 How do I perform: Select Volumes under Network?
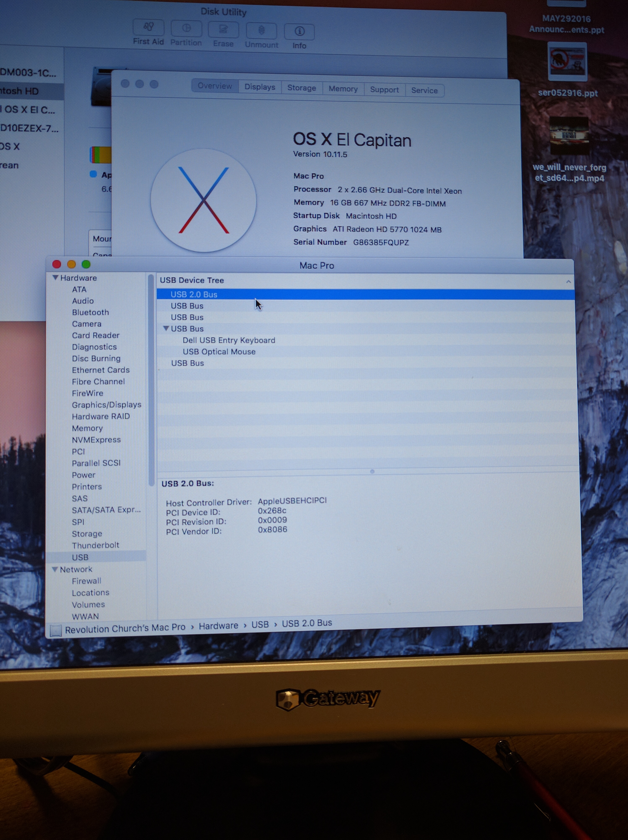88,605
